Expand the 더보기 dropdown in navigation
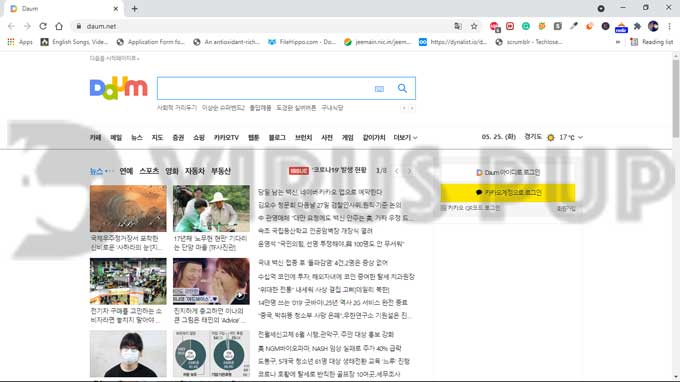The width and height of the screenshot is (680, 382). point(405,137)
